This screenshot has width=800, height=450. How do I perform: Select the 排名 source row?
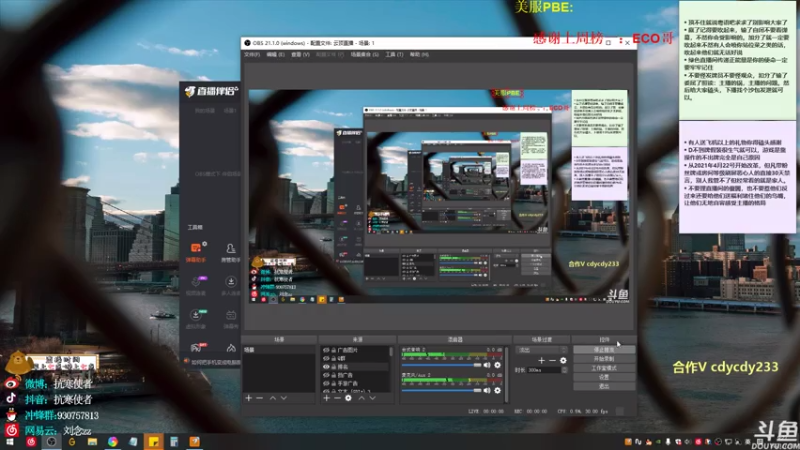tap(356, 367)
